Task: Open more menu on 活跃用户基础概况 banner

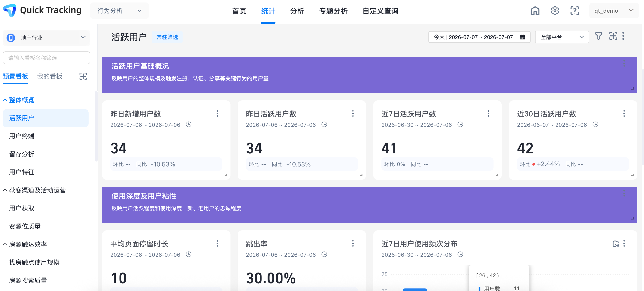Action: [624, 63]
